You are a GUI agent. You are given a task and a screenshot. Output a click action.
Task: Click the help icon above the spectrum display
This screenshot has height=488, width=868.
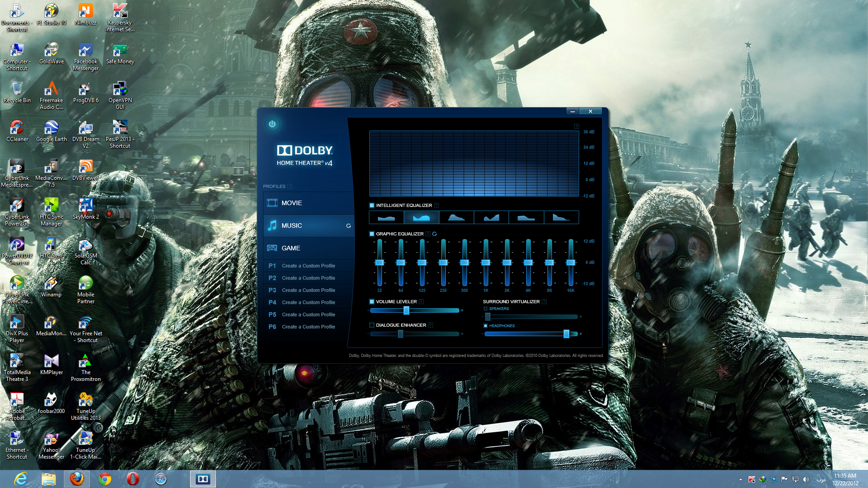coord(576,126)
